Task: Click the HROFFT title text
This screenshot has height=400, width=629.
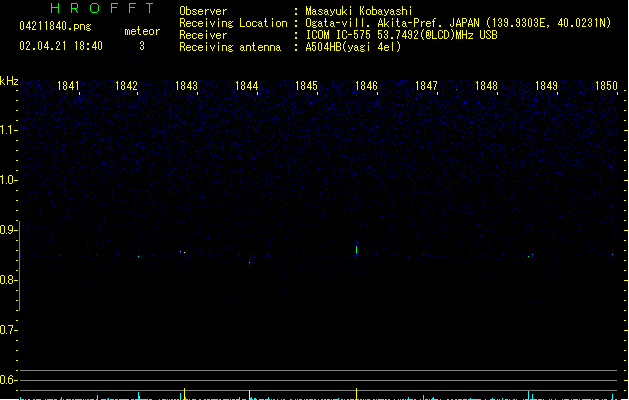Action: (x=102, y=8)
